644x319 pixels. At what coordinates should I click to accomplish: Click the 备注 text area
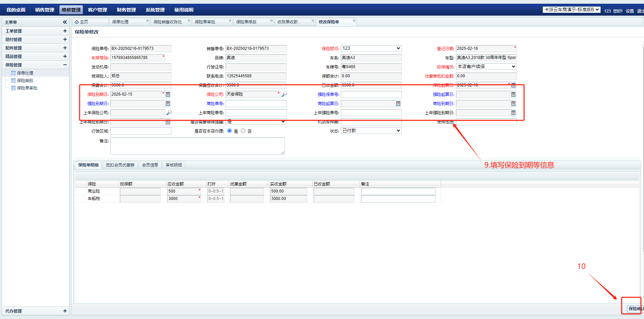(197, 146)
